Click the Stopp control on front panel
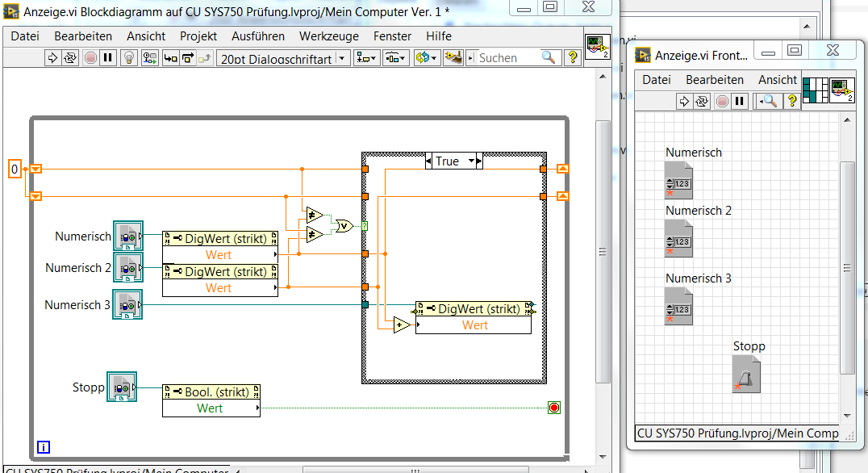 click(747, 375)
